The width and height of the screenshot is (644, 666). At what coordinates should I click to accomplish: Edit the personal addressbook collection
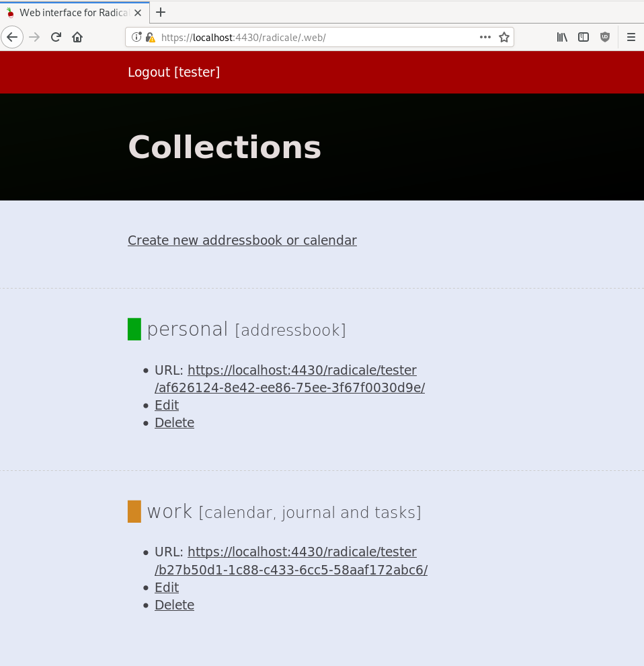pyautogui.click(x=167, y=405)
